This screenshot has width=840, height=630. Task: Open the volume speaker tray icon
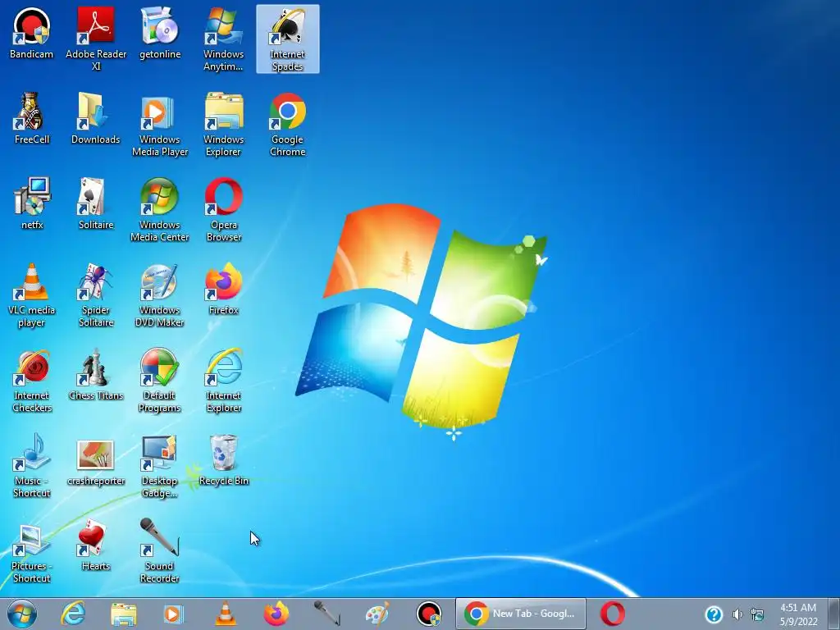pyautogui.click(x=737, y=614)
